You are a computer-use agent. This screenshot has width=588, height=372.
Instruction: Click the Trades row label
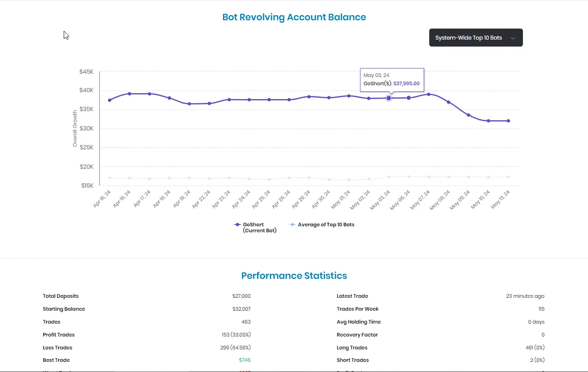point(52,322)
